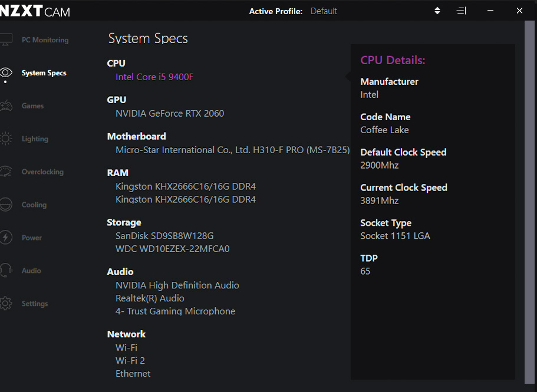Select the Realtek(R) Audio device entry
Viewport: 537px width, 392px height.
(x=150, y=298)
